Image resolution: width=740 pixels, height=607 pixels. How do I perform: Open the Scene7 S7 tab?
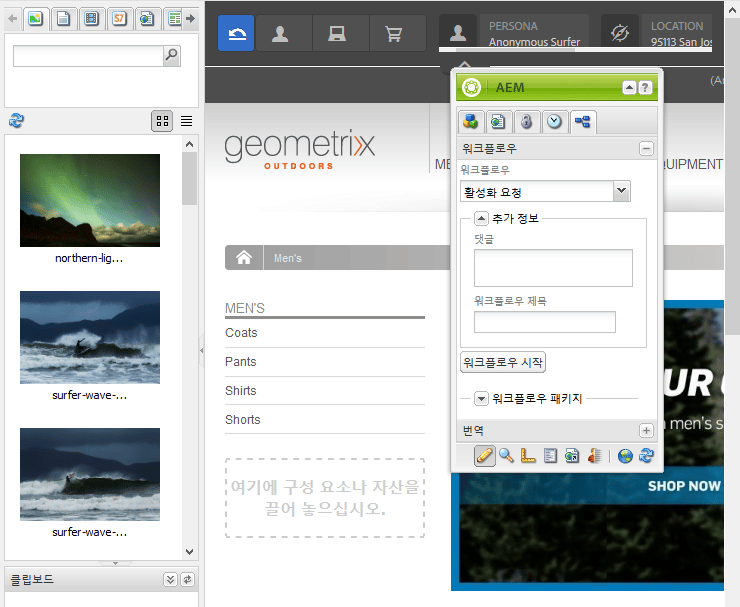tap(119, 18)
